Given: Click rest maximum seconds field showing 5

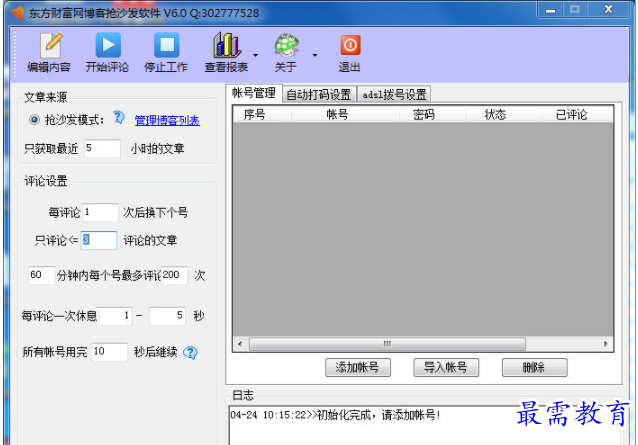Looking at the screenshot, I should (x=167, y=316).
